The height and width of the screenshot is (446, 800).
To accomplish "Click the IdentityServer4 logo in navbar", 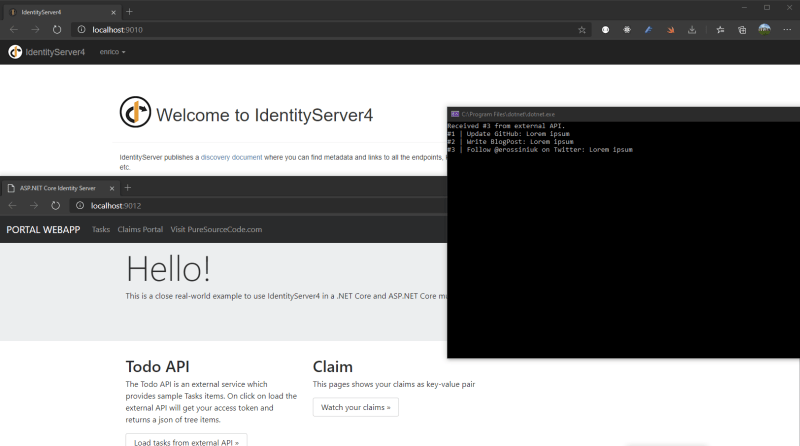I will click(15, 52).
